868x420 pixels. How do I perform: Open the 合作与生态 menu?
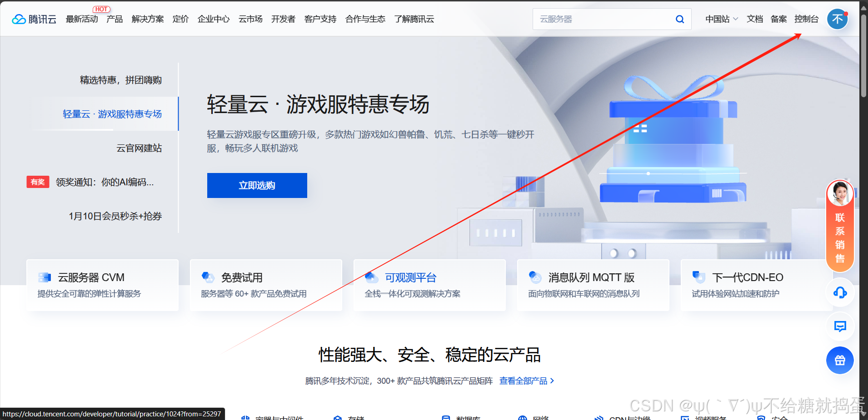tap(365, 19)
